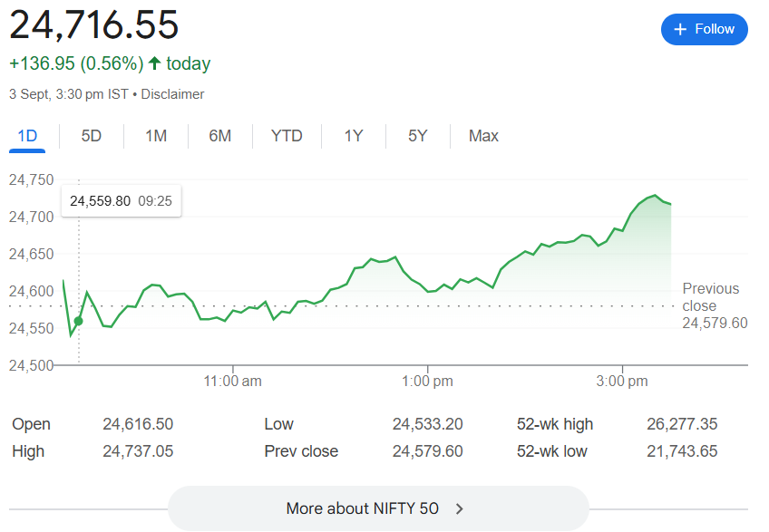The height and width of the screenshot is (532, 769).
Task: Click the chevron in More about NIFTY 50
Action: click(x=460, y=508)
